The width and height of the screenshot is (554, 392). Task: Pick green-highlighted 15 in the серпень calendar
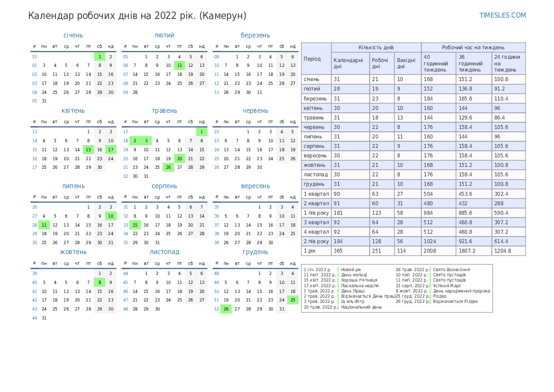click(135, 225)
